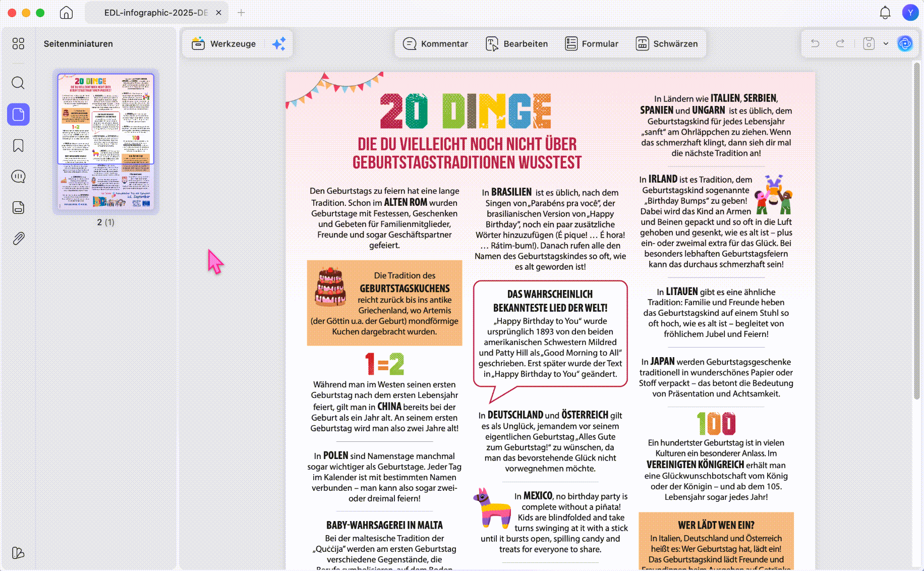
Task: Redo the last action
Action: click(840, 44)
